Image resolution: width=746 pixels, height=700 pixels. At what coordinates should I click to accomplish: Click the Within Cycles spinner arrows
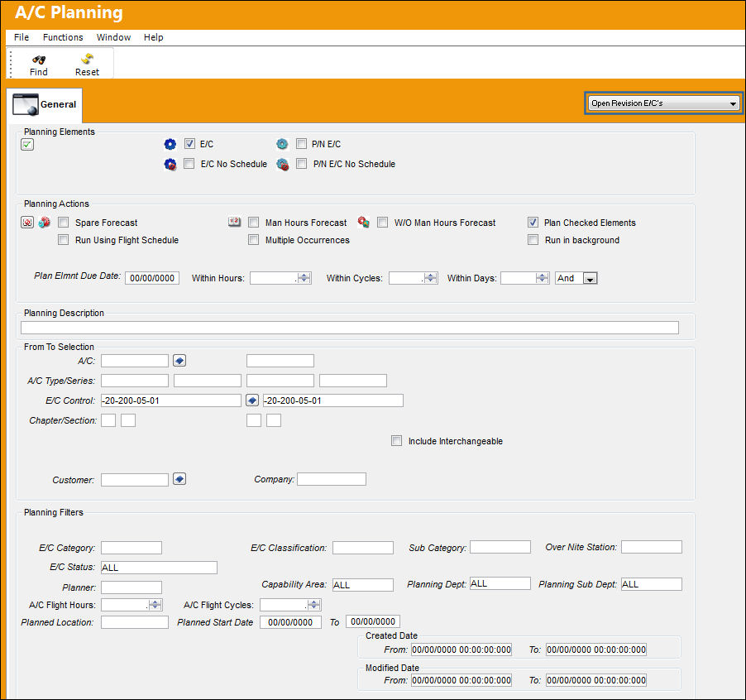pos(431,278)
